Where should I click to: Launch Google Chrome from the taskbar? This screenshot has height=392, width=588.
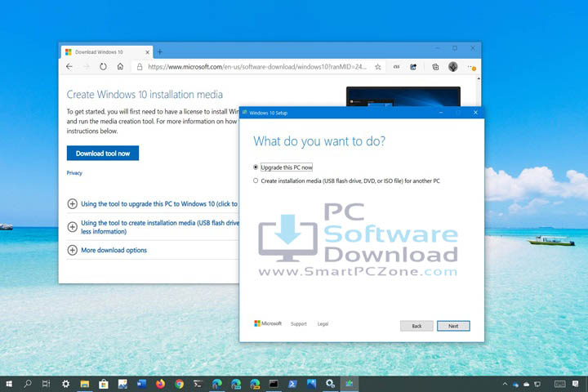179,384
